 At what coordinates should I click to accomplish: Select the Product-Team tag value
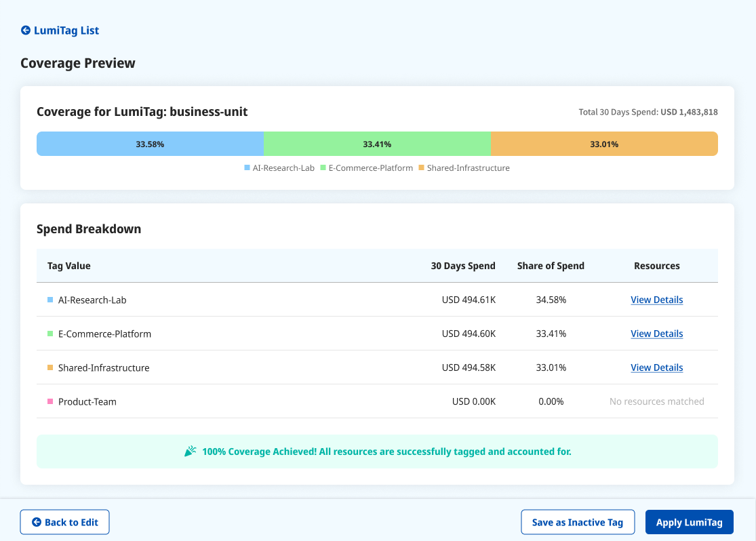click(x=87, y=401)
